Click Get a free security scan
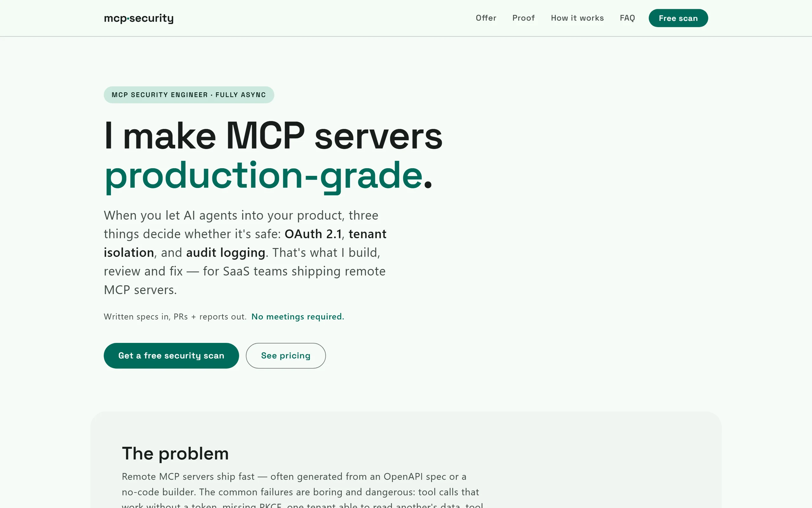Screen dimensions: 812x508 (171, 356)
